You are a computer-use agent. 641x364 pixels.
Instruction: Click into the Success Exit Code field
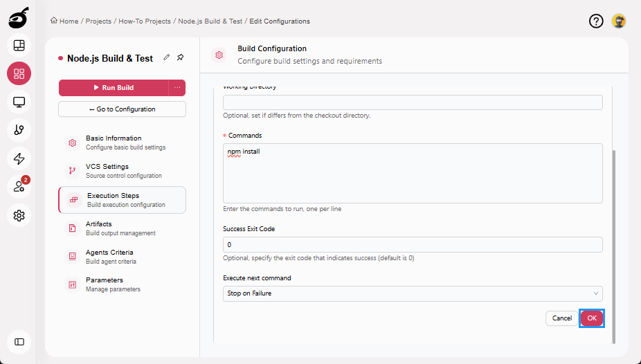pyautogui.click(x=413, y=245)
